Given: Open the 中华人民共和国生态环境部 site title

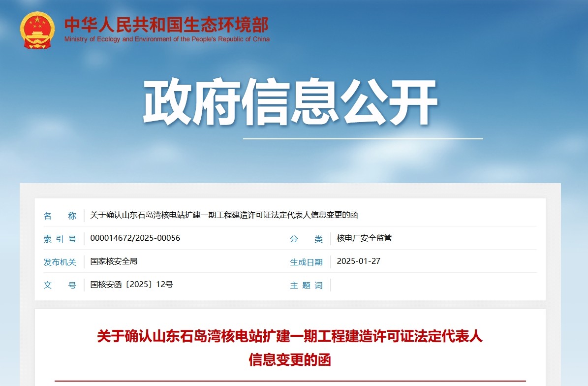Looking at the screenshot, I should [x=166, y=25].
